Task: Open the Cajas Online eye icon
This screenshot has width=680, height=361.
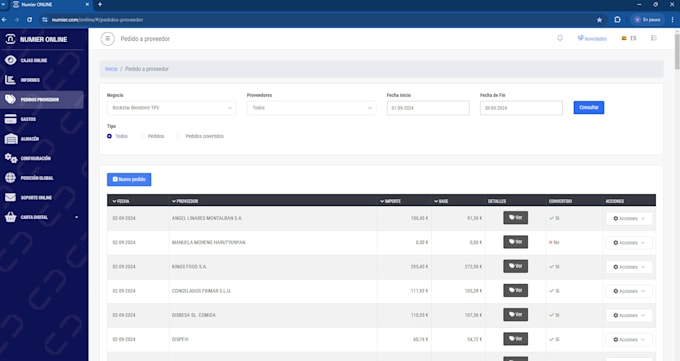Action: pyautogui.click(x=10, y=60)
